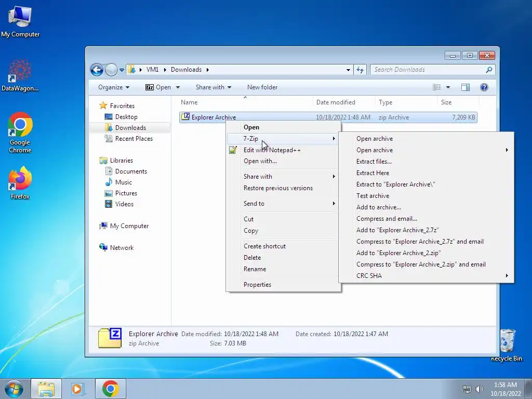
Task: Choose Add to "Explorer Archive_2.7z"
Action: [426, 230]
